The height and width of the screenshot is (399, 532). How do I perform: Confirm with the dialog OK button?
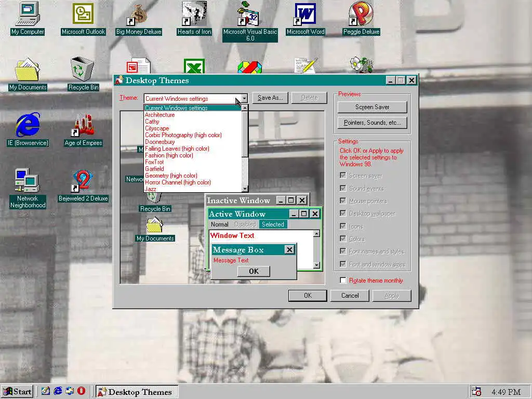[308, 296]
